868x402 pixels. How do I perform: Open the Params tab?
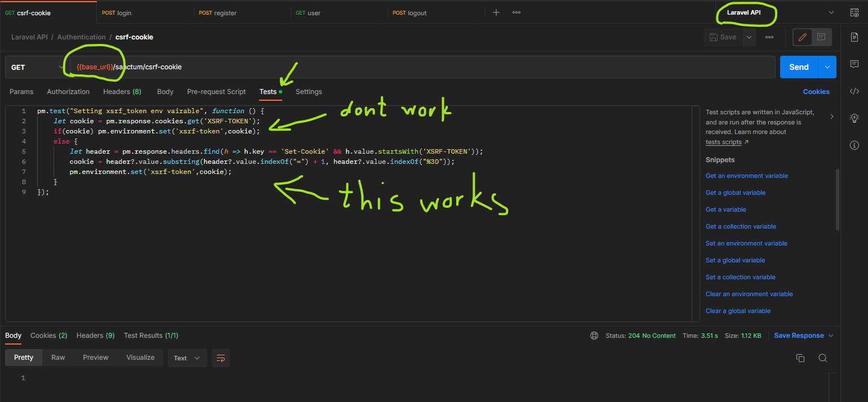tap(21, 92)
